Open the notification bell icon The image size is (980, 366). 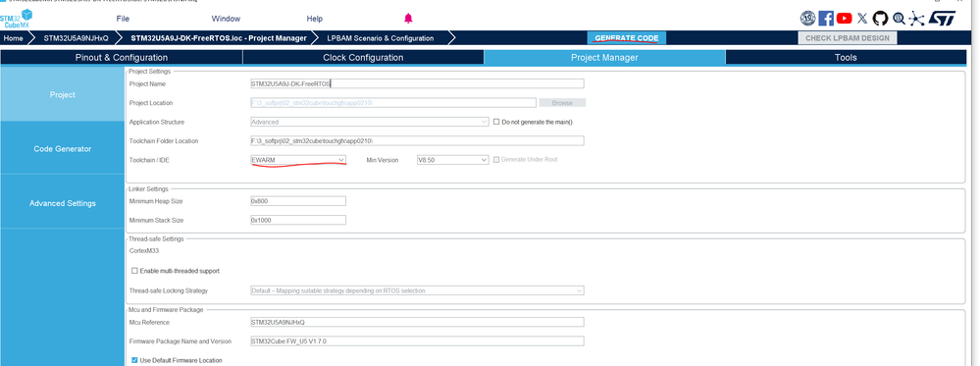tap(408, 18)
